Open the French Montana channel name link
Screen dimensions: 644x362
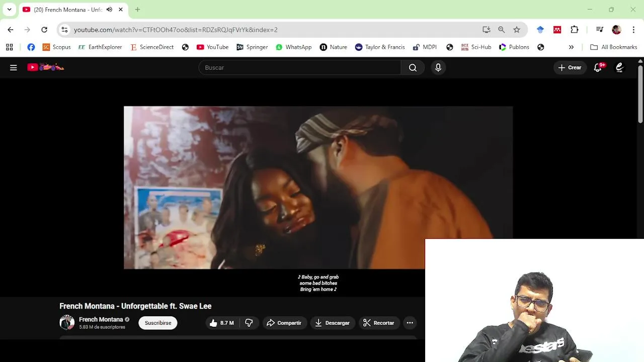101,319
